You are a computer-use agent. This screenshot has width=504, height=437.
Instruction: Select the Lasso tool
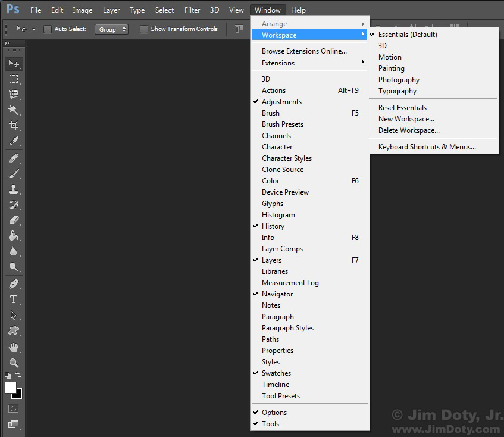click(x=14, y=94)
